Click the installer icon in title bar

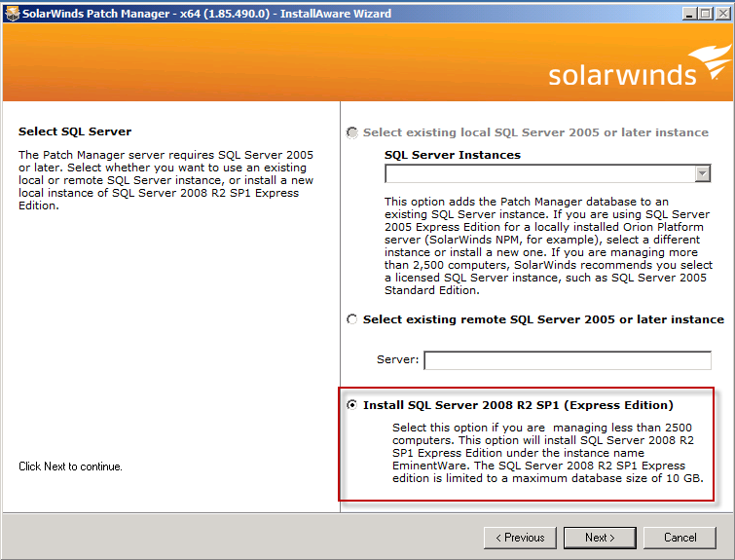pyautogui.click(x=13, y=14)
